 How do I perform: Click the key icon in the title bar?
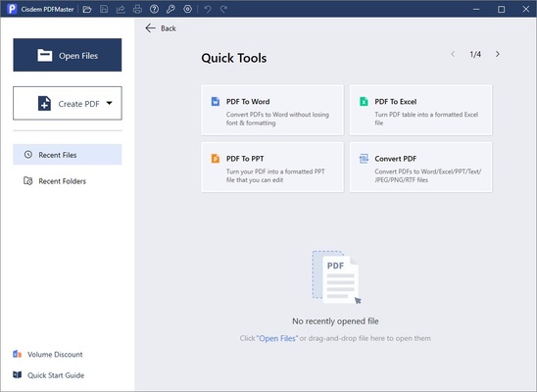[171, 9]
